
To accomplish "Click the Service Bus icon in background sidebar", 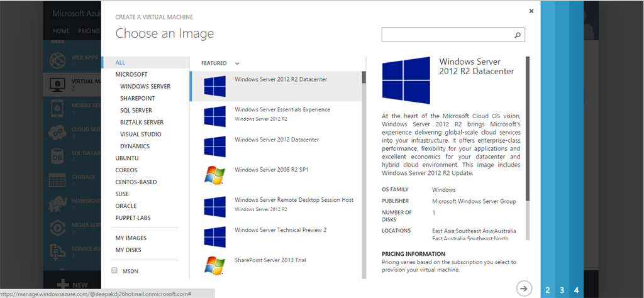I will coord(57,251).
